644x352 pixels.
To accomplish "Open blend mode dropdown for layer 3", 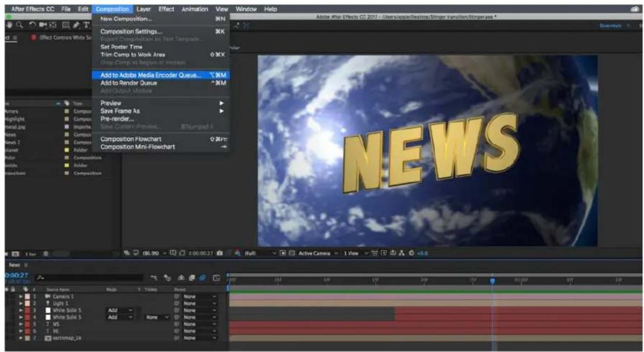I will point(120,311).
